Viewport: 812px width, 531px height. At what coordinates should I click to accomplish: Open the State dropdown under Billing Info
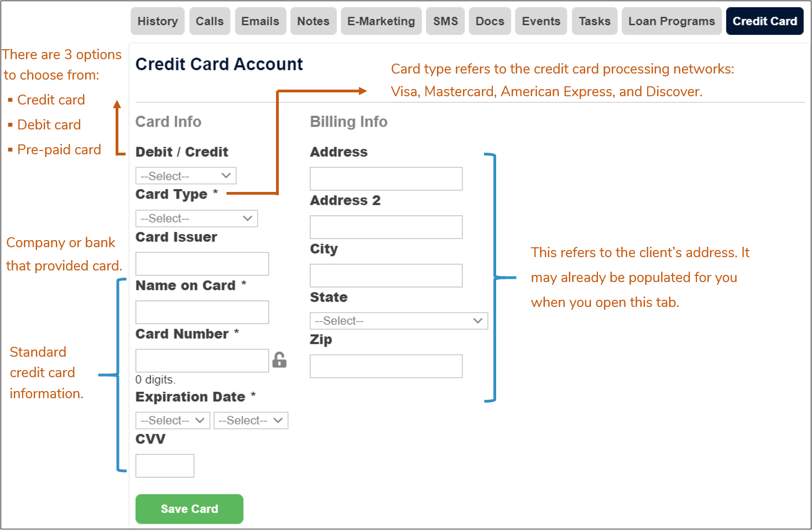point(398,320)
